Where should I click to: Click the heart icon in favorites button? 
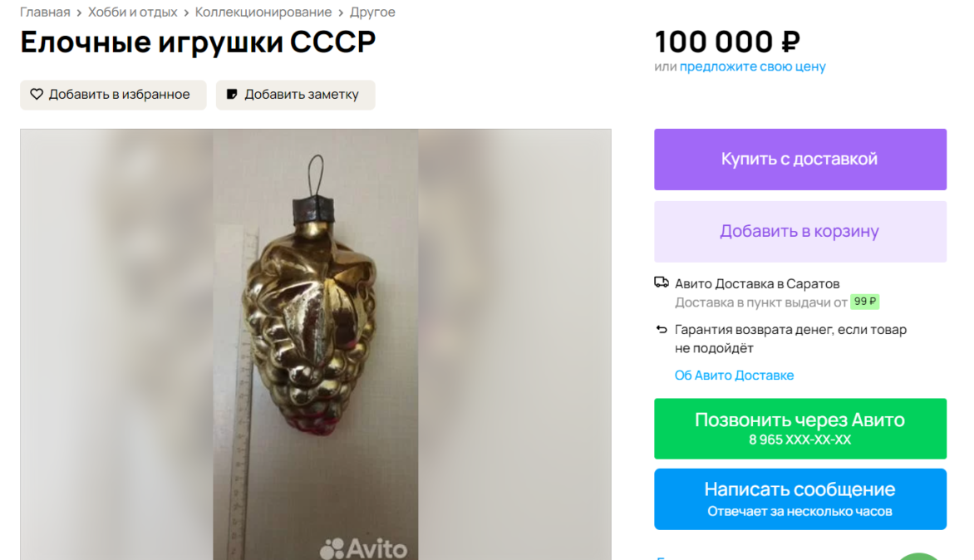pyautogui.click(x=37, y=95)
